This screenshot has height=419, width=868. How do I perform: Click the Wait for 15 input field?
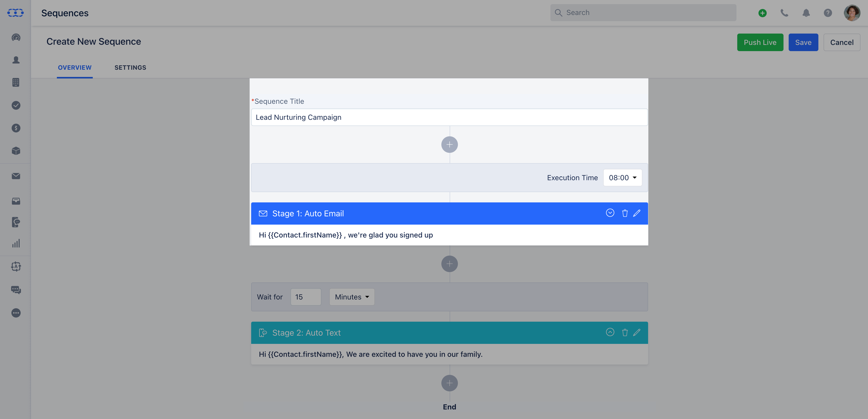click(x=306, y=297)
